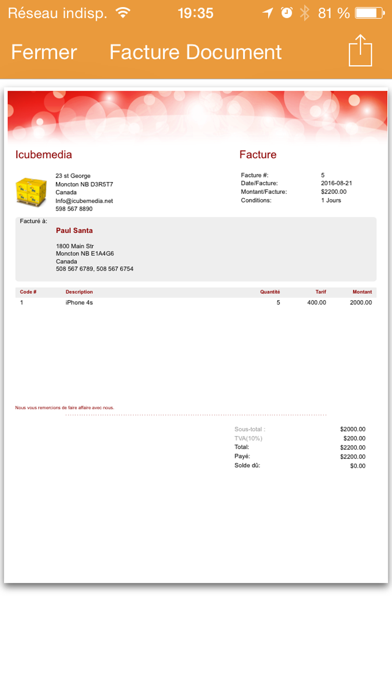
Task: Select the Total: label
Action: [x=242, y=447]
